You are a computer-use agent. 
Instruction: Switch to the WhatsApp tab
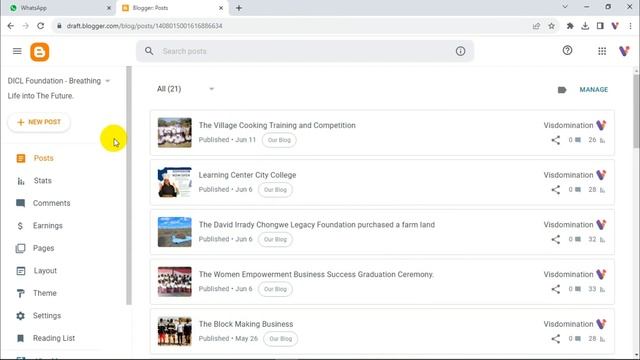59,8
